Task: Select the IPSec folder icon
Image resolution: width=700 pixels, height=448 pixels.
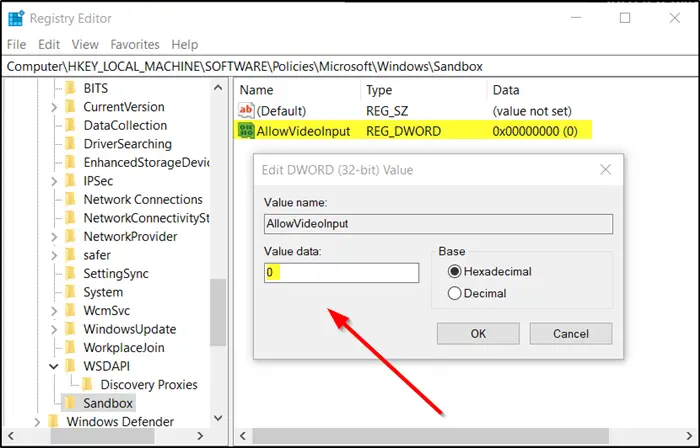Action: coord(71,181)
